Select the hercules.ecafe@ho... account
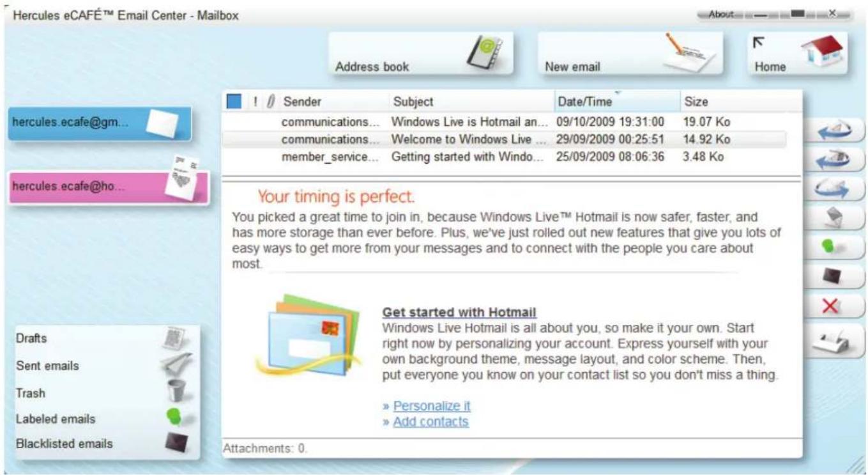This screenshot has width=868, height=475. [109, 187]
